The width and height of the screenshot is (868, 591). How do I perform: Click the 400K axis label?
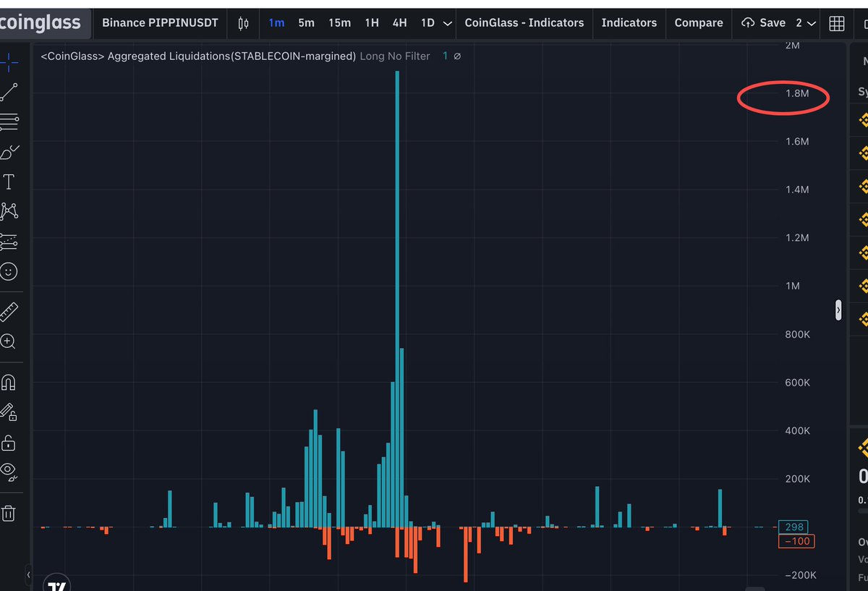coord(797,430)
